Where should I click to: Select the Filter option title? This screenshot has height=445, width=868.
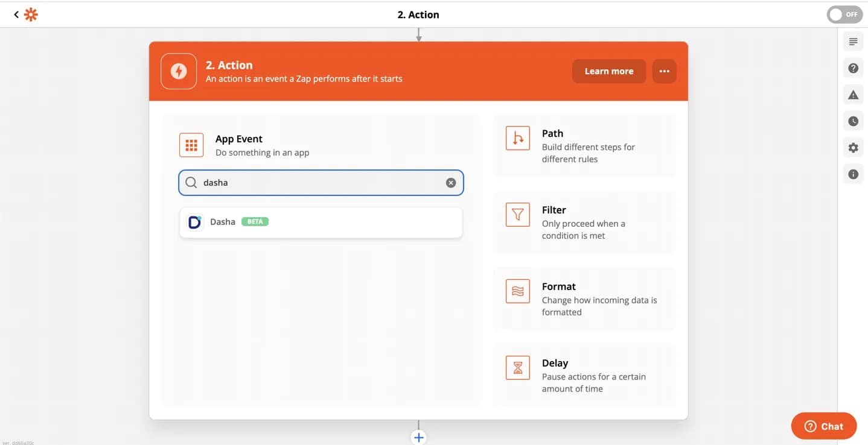click(554, 210)
